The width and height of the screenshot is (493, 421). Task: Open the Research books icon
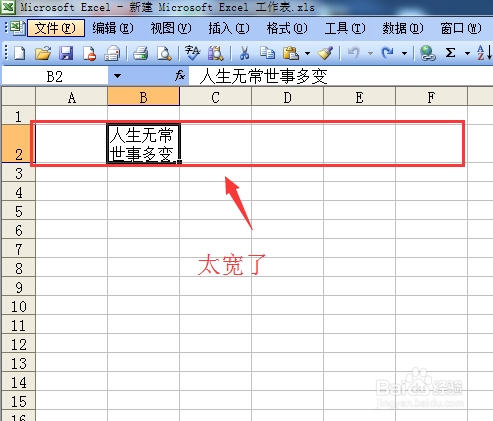point(216,53)
